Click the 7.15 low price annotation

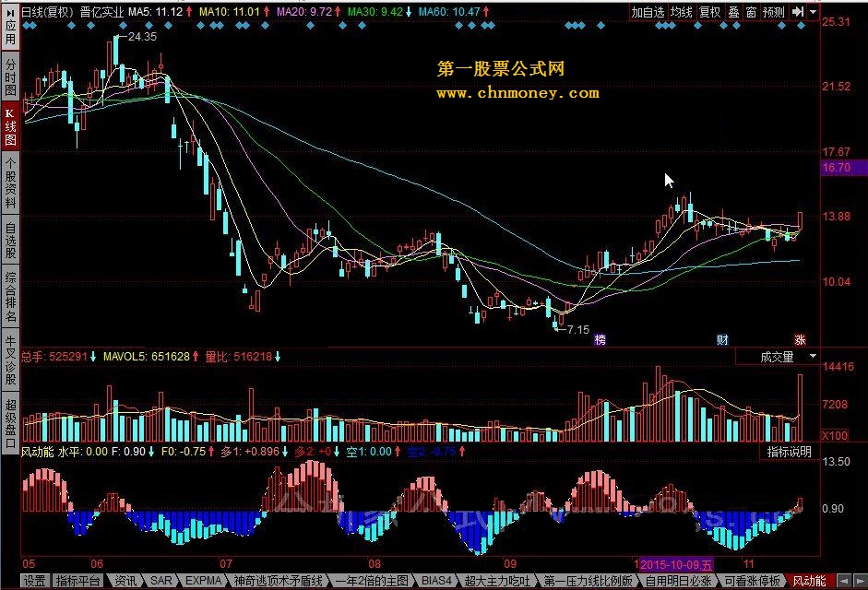pos(578,330)
